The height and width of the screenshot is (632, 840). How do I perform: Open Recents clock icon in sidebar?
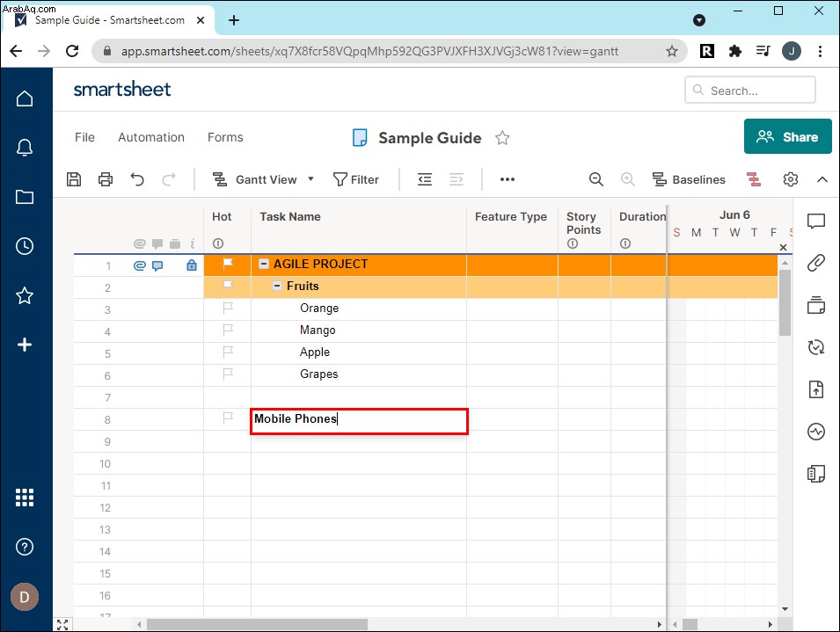coord(25,246)
